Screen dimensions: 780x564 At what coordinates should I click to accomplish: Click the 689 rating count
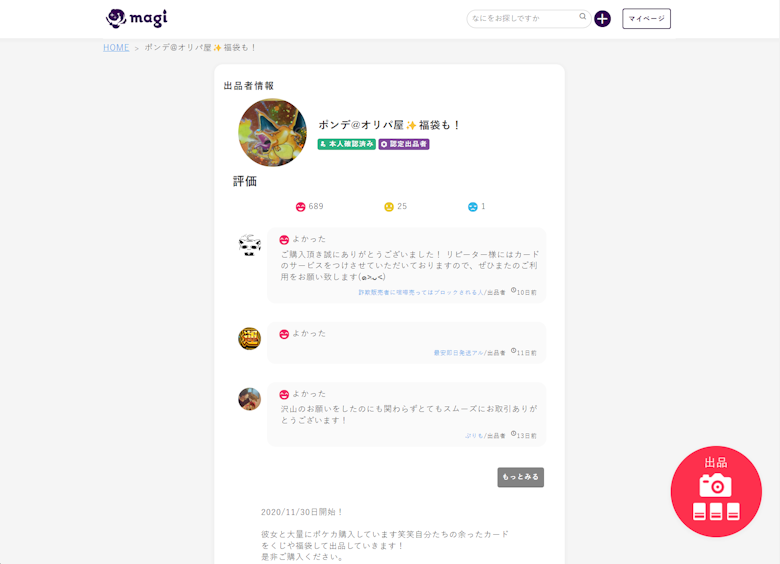316,206
